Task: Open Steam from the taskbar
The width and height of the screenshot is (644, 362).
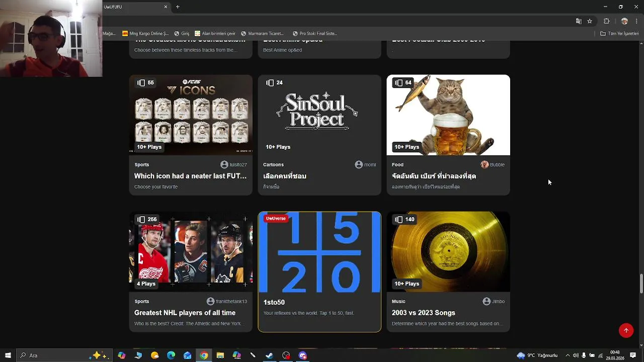Action: tap(270, 355)
